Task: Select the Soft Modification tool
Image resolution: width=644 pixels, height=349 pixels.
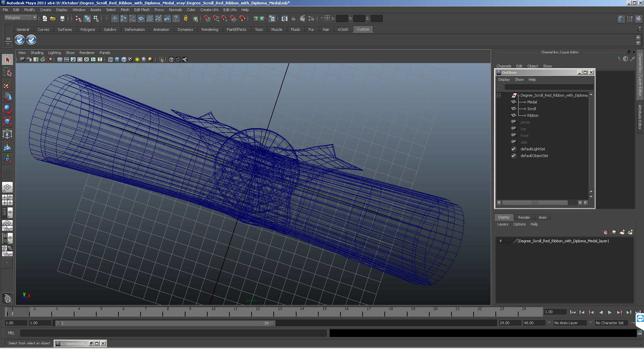Action: [7, 146]
